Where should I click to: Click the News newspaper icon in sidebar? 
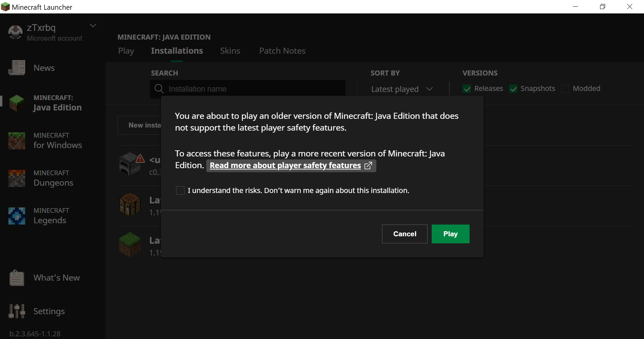click(17, 68)
